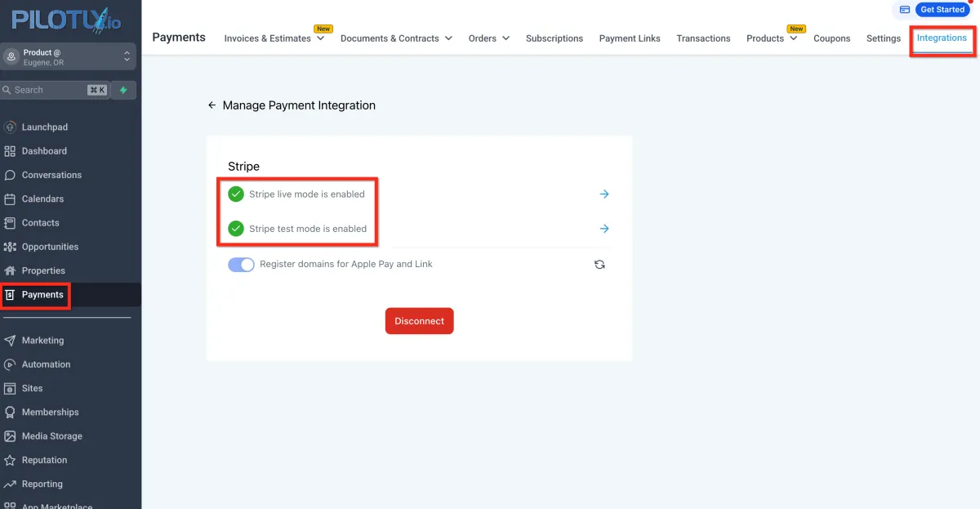Open Stripe live mode arrow
The width and height of the screenshot is (980, 509).
pos(604,194)
